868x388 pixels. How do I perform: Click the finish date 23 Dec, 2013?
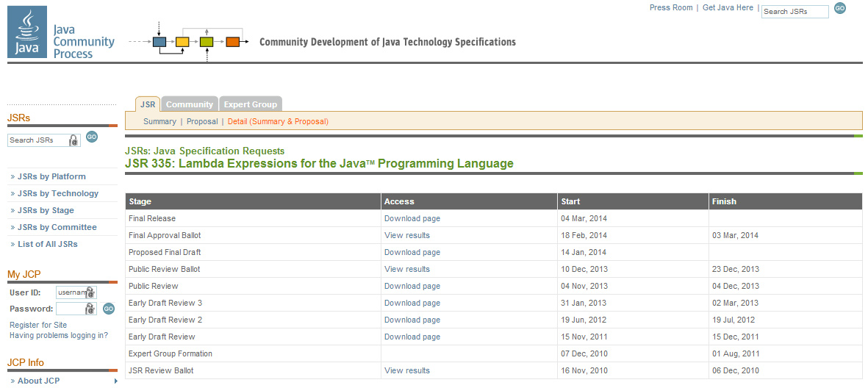point(736,269)
